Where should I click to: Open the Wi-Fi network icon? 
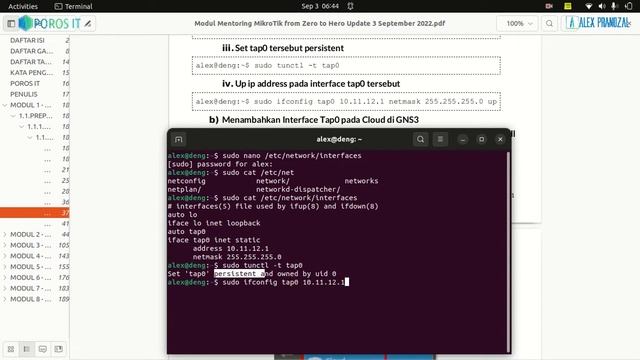tap(589, 6)
